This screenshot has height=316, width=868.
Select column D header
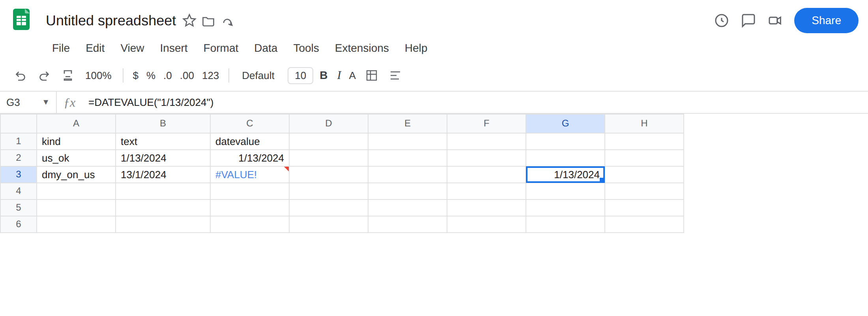coord(329,124)
